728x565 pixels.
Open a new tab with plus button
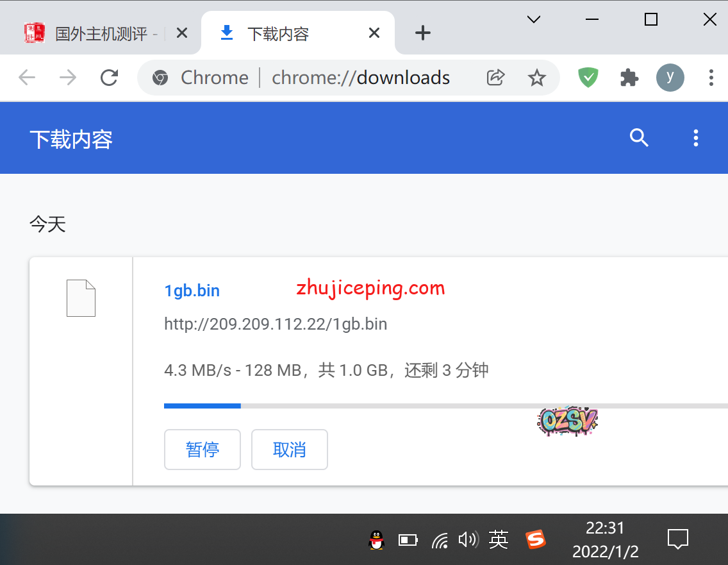pyautogui.click(x=422, y=33)
